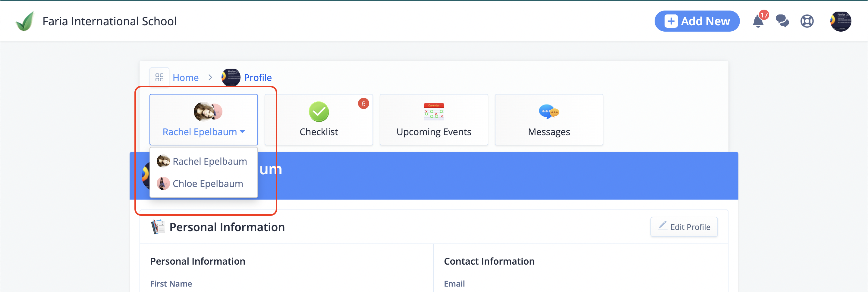
Task: Expand the Rachel Epelbaum child selector dropdown
Action: point(203,120)
